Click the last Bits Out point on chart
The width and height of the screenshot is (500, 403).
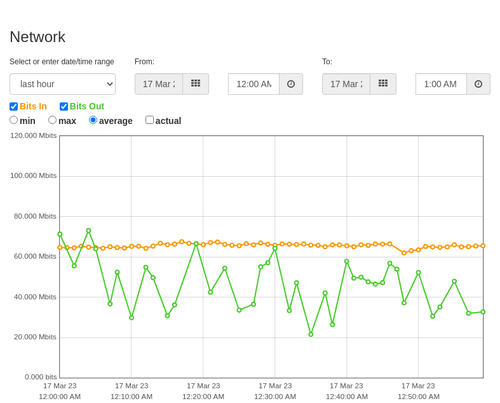click(483, 312)
